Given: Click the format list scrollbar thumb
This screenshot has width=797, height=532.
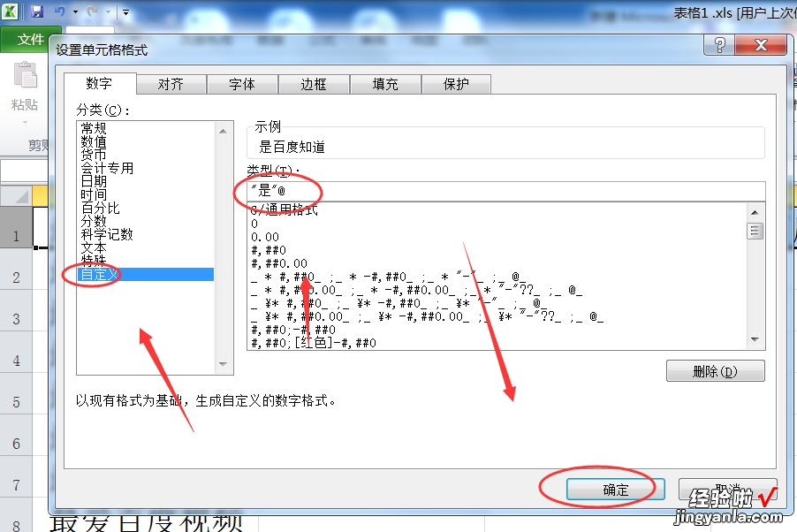Looking at the screenshot, I should pos(755,231).
